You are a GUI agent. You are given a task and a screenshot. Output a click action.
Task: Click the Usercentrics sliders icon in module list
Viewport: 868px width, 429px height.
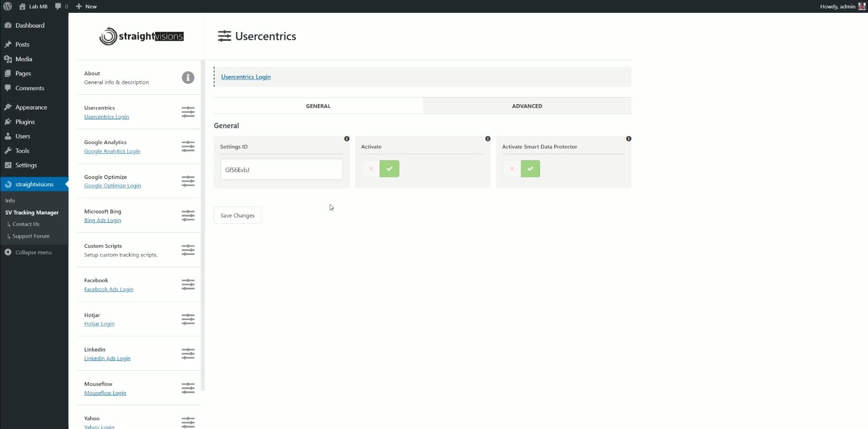(188, 112)
